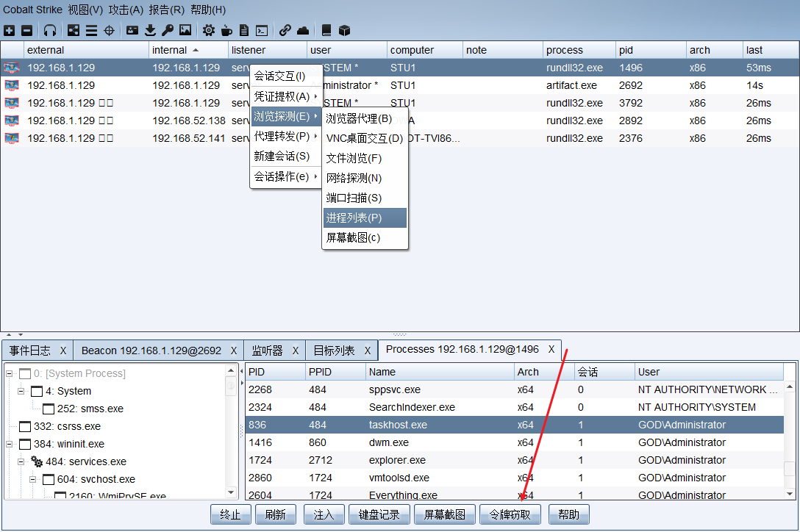Screen dimensions: 800x532
Task: Click the 令牌窃取 button
Action: coord(510,514)
